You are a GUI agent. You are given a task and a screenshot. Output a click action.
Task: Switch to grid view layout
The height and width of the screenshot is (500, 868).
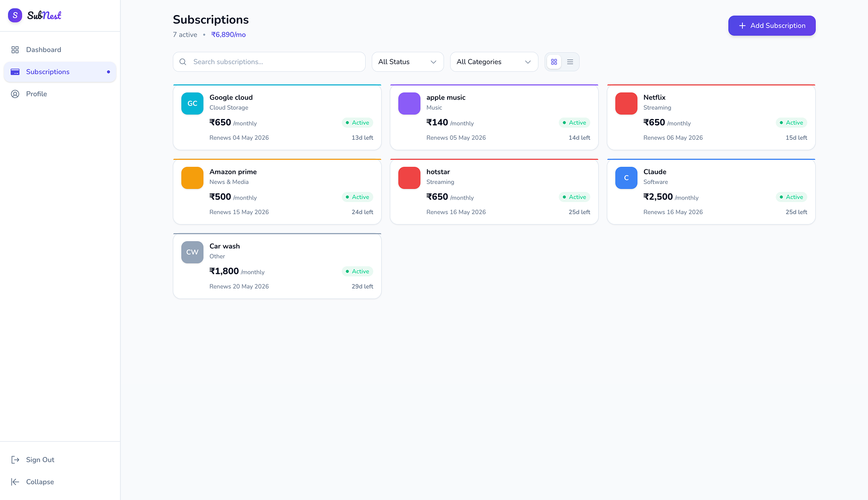554,62
